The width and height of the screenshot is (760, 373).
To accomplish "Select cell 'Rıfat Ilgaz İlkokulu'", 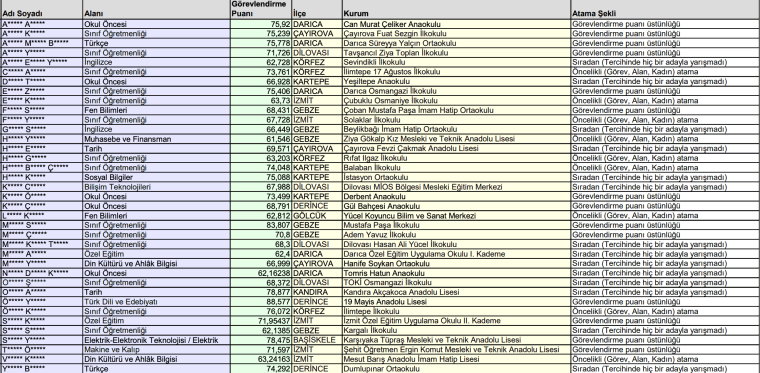I will click(x=456, y=158).
